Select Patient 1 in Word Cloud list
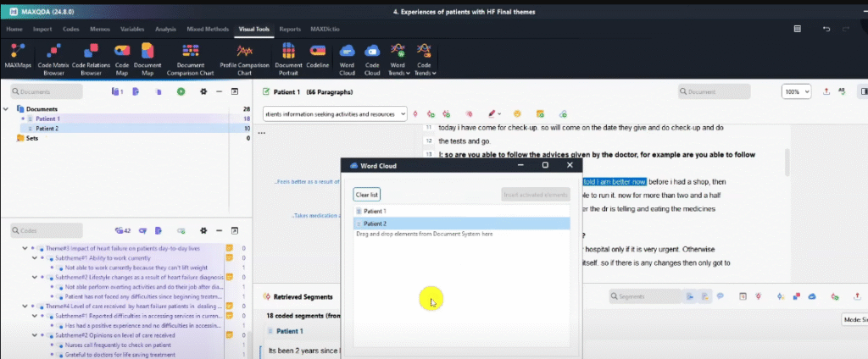868x359 pixels. pos(462,212)
